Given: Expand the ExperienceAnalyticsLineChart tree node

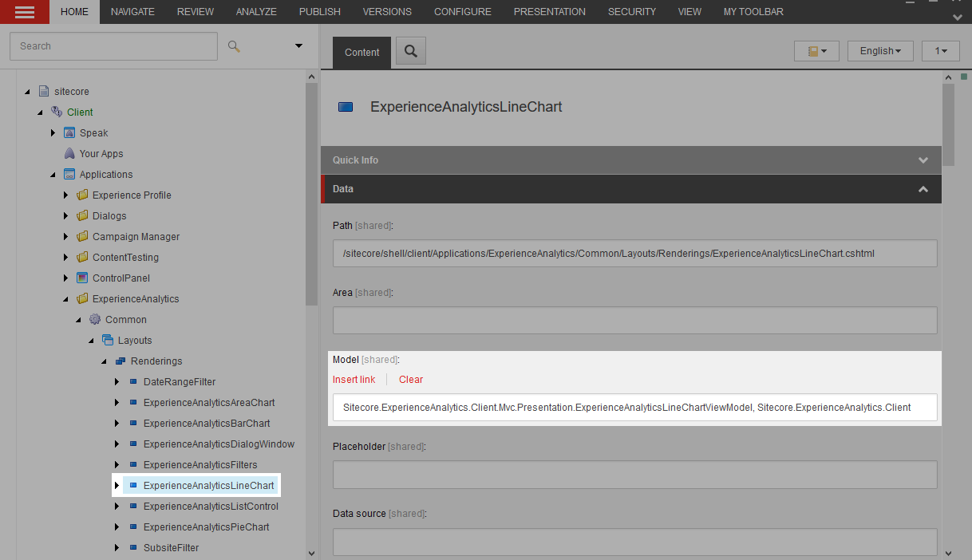Looking at the screenshot, I should (117, 485).
